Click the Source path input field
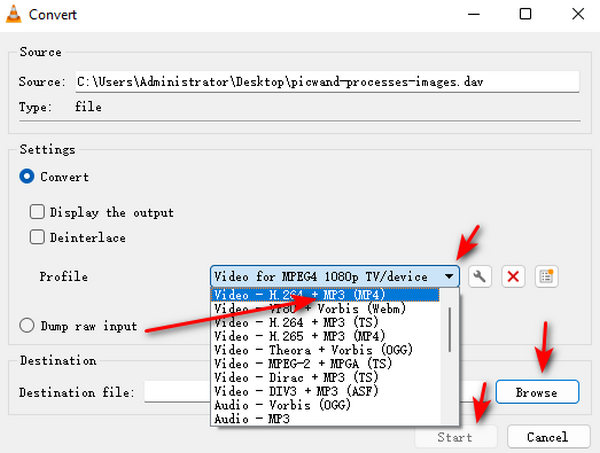Viewport: 600px width, 453px height. point(327,81)
